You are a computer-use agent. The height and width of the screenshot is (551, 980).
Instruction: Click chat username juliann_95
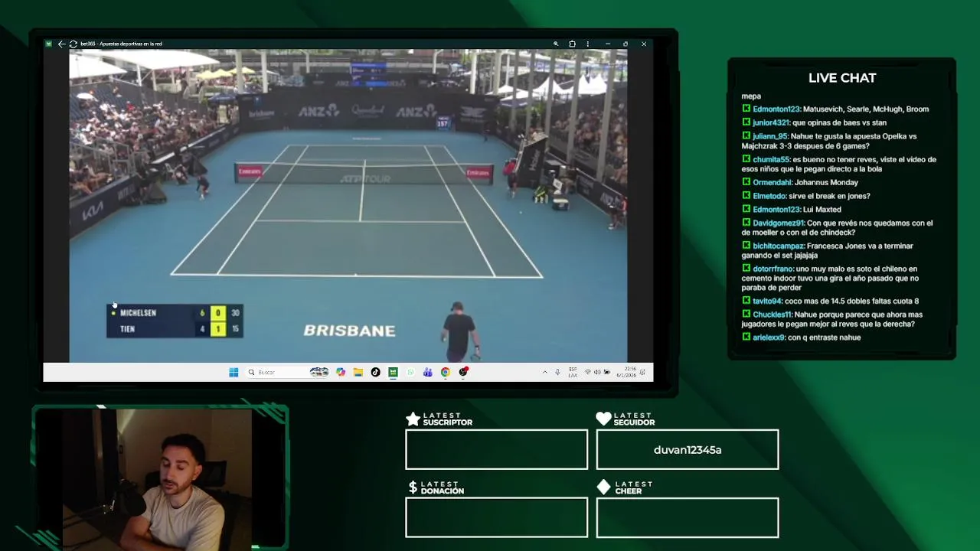pos(769,136)
